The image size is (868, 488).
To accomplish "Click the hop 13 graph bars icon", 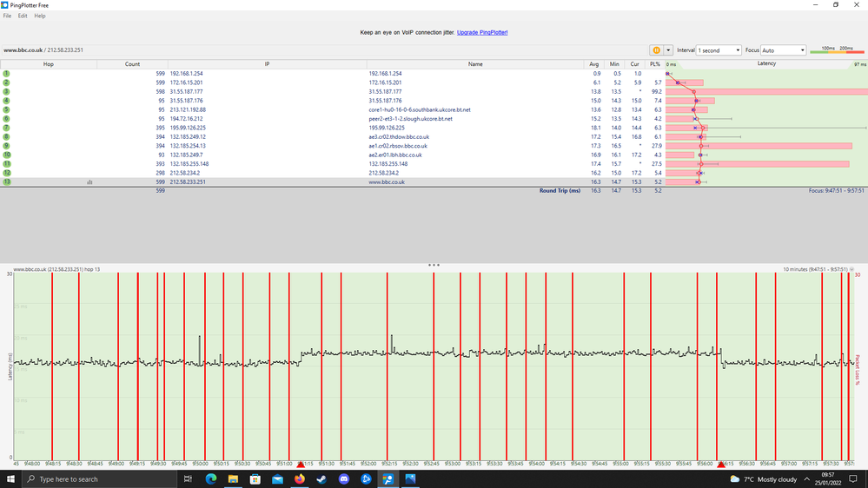I will [x=89, y=182].
